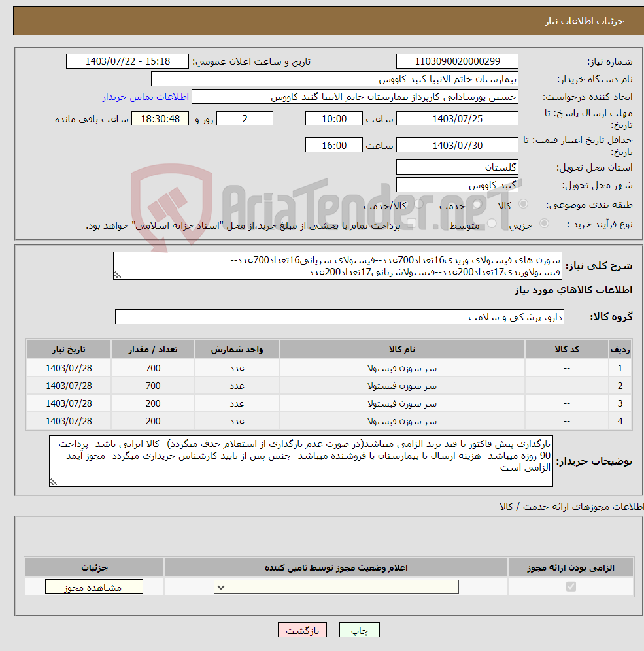Image resolution: width=644 pixels, height=651 pixels.
Task: Select the کالا radio button
Action: pos(523,204)
